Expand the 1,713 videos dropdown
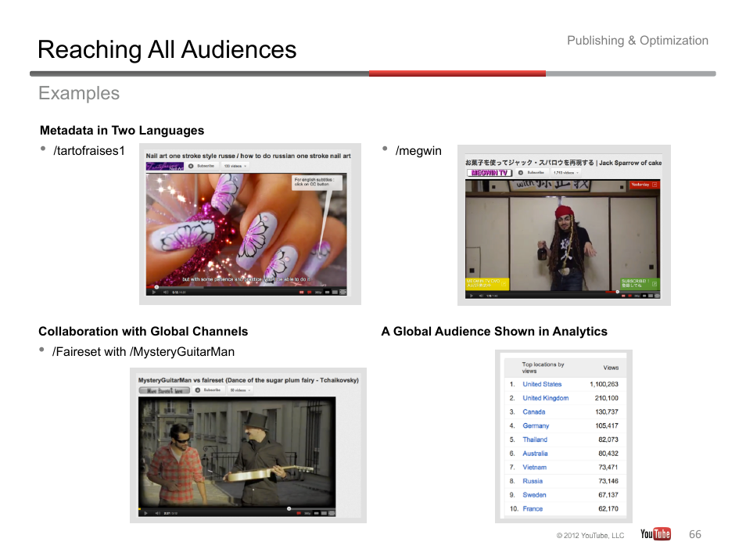 [x=565, y=173]
